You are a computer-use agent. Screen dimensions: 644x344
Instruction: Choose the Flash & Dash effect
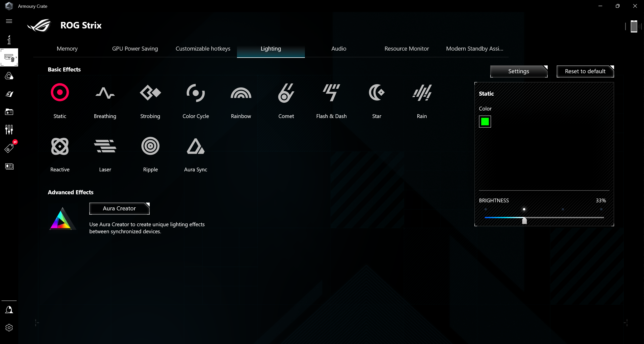(332, 93)
